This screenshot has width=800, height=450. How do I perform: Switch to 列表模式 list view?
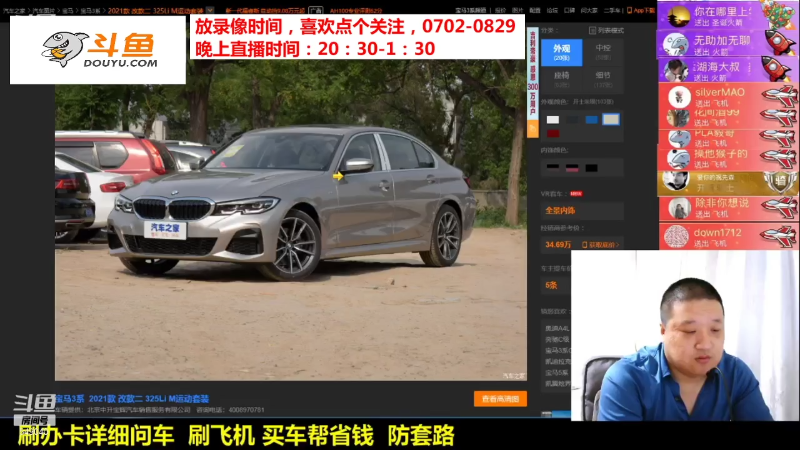pos(606,31)
